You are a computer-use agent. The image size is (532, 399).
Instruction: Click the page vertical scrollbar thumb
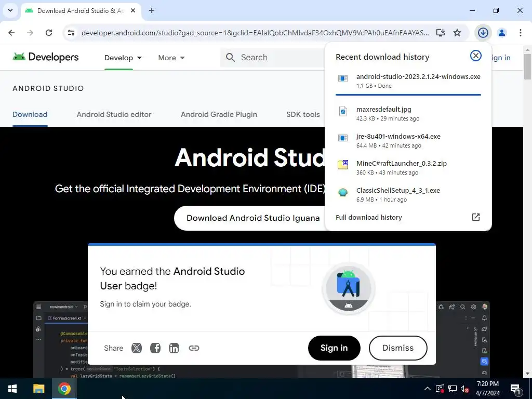tap(527, 66)
